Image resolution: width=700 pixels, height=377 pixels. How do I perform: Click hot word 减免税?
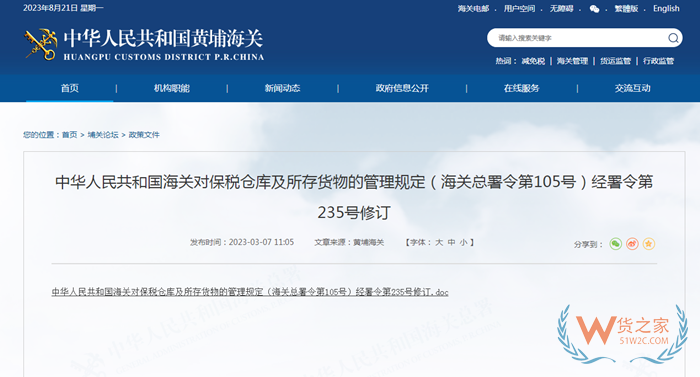[x=533, y=61]
